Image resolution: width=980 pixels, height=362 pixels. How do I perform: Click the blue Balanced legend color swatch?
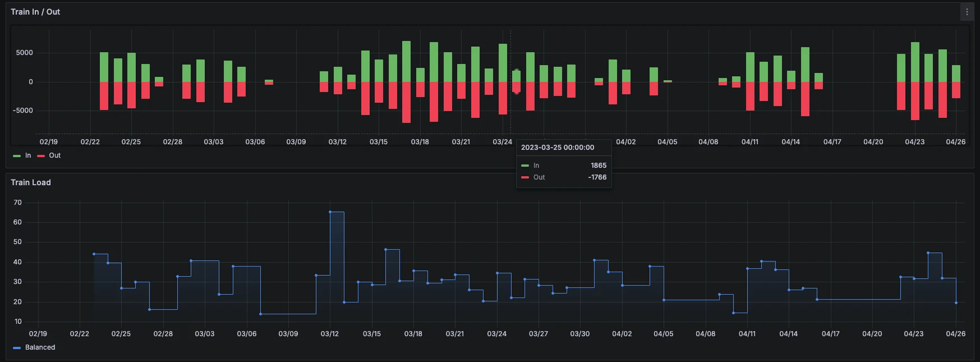click(x=17, y=348)
